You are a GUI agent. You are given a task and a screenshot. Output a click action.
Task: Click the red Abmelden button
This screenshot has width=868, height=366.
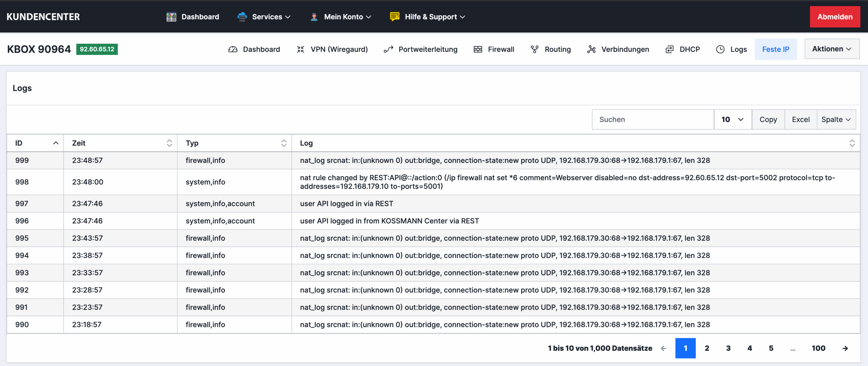coord(834,17)
